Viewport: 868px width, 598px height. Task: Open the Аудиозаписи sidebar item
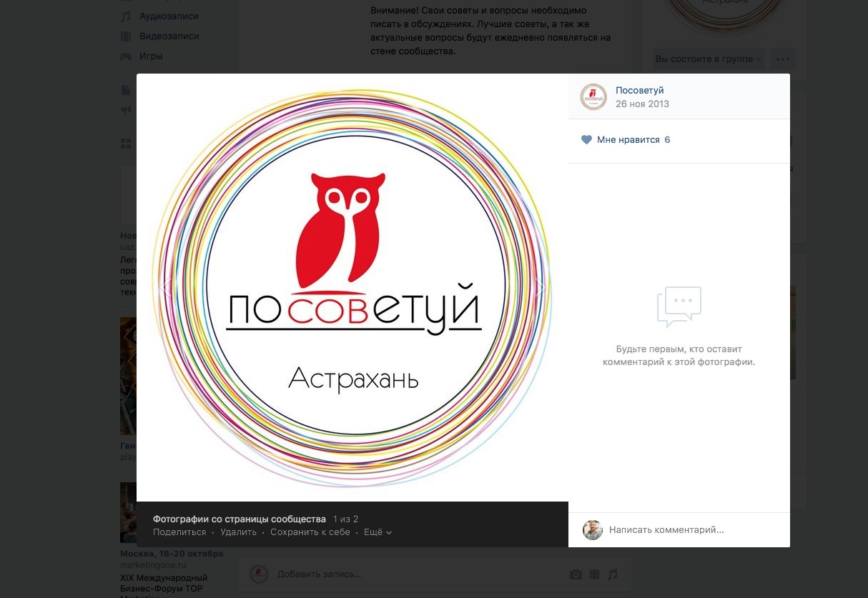(169, 16)
